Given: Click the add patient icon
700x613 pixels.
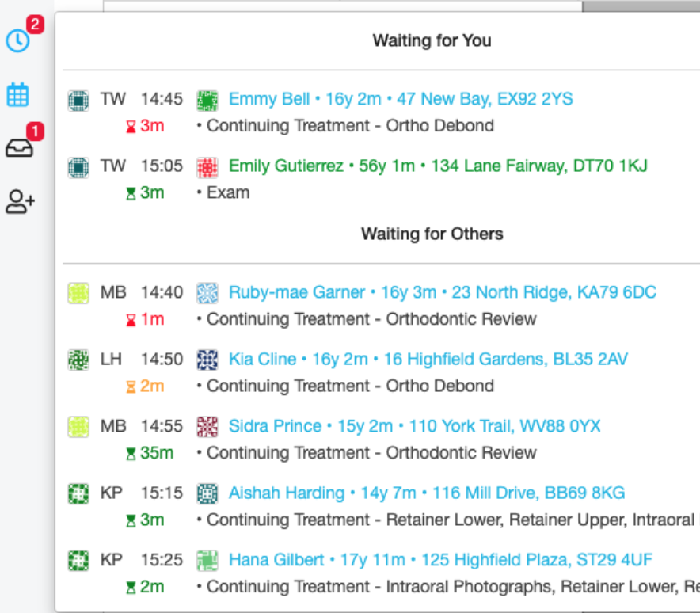Looking at the screenshot, I should point(20,201).
